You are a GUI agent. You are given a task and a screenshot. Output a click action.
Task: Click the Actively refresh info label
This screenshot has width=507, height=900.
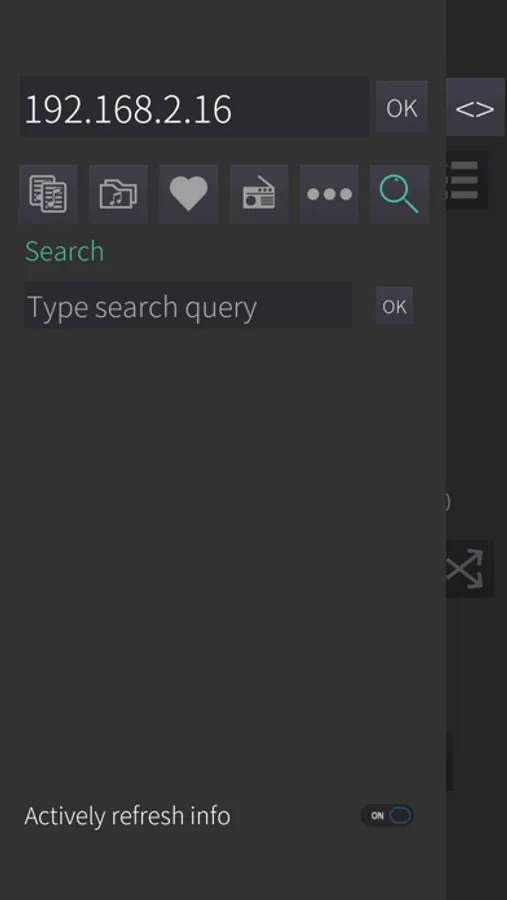pos(127,816)
